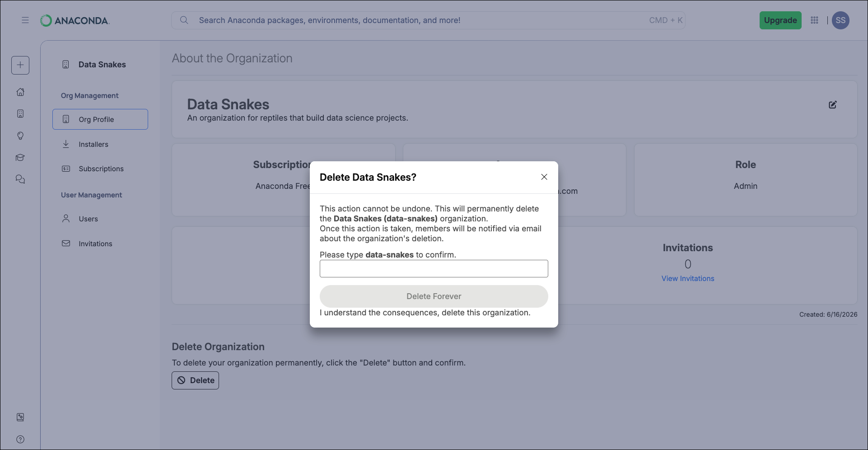Click the help question mark icon
This screenshot has height=450, width=868.
20,439
